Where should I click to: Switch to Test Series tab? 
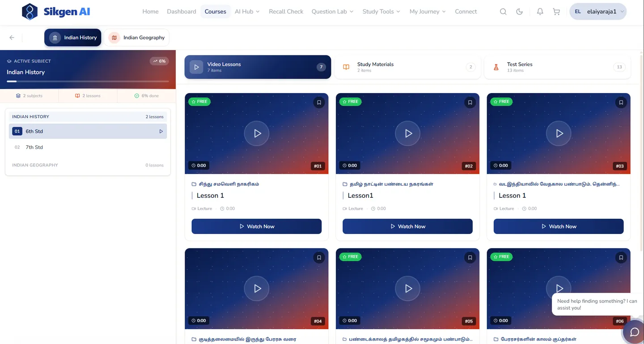(x=557, y=67)
